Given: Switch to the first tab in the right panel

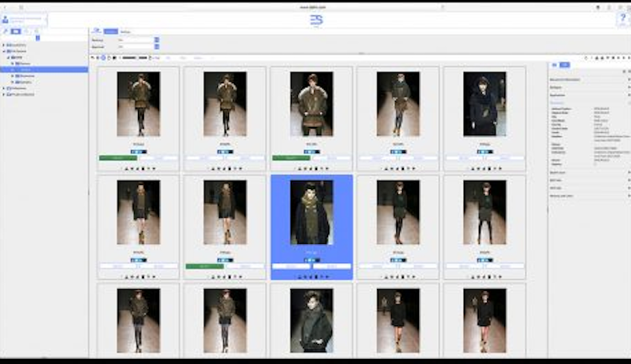Looking at the screenshot, I should 554,65.
